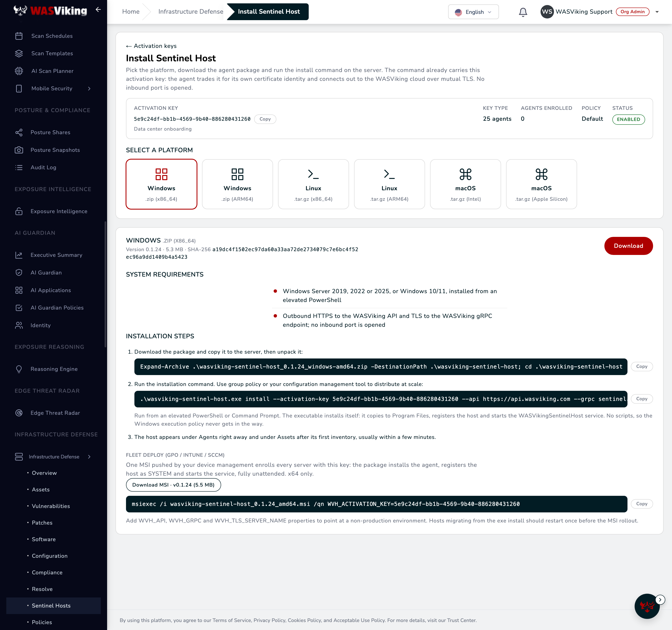Copy the activation key
Screen dimensions: 672x630
click(x=265, y=119)
